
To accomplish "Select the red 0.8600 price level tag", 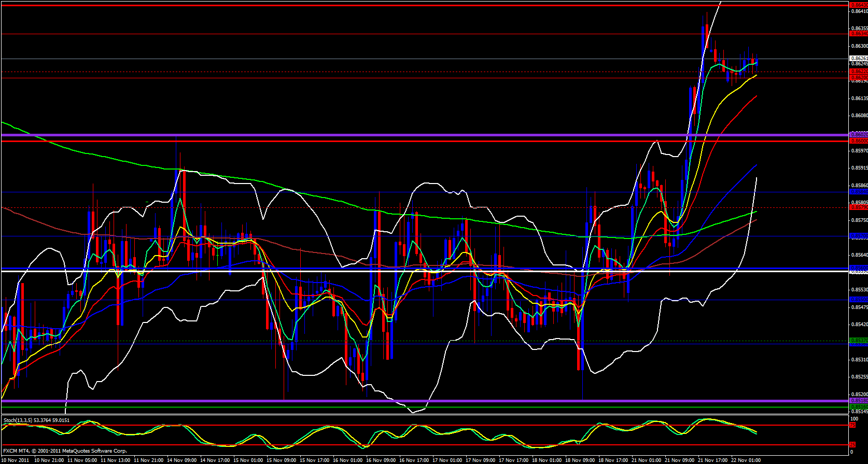I will coord(858,140).
